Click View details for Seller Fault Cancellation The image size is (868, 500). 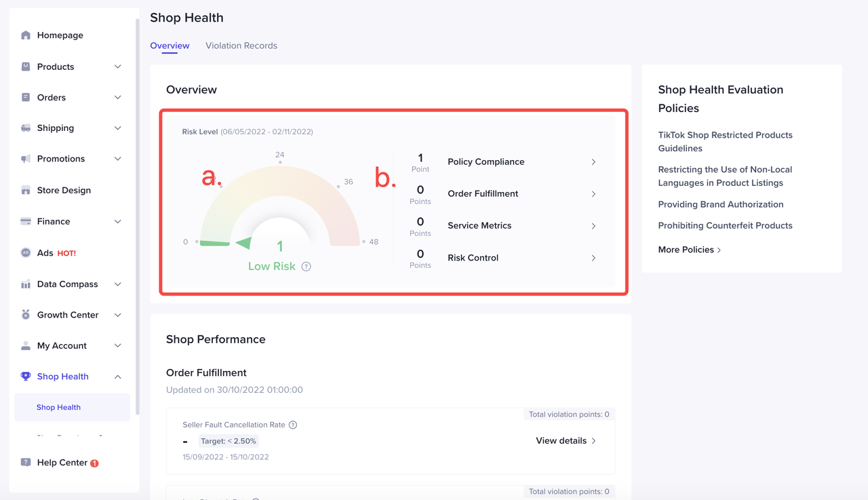coord(566,441)
